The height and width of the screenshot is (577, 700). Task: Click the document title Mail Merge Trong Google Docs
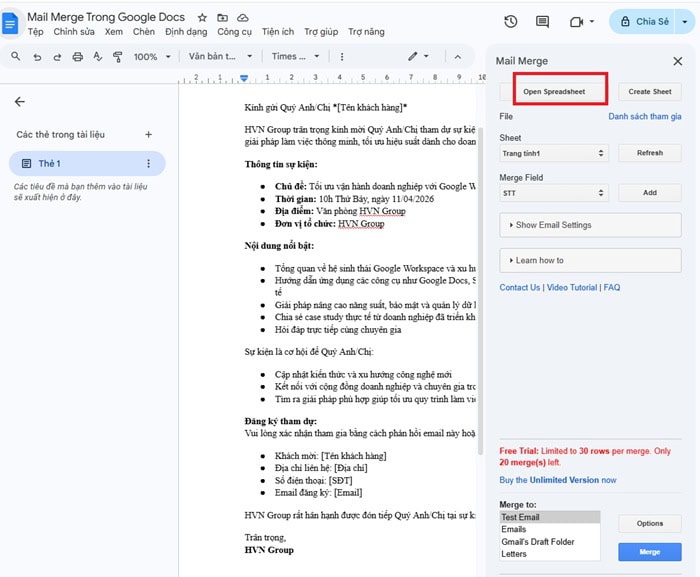[106, 17]
